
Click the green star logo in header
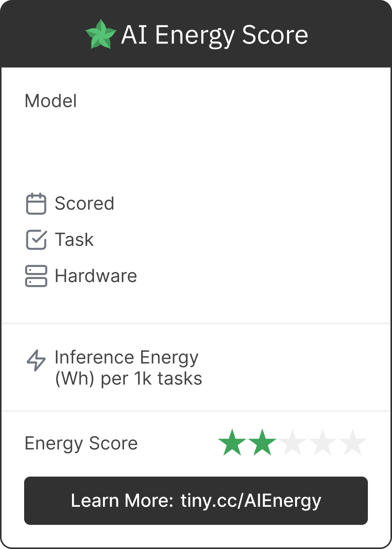(101, 34)
